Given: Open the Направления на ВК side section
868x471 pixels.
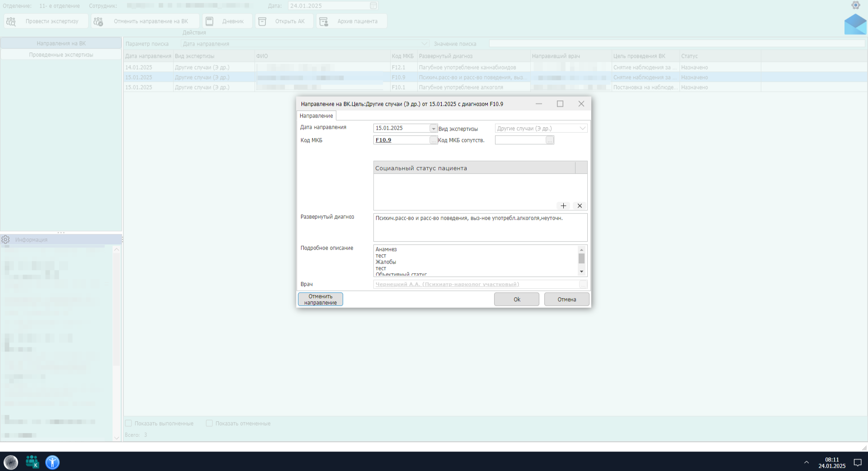Looking at the screenshot, I should pyautogui.click(x=61, y=43).
